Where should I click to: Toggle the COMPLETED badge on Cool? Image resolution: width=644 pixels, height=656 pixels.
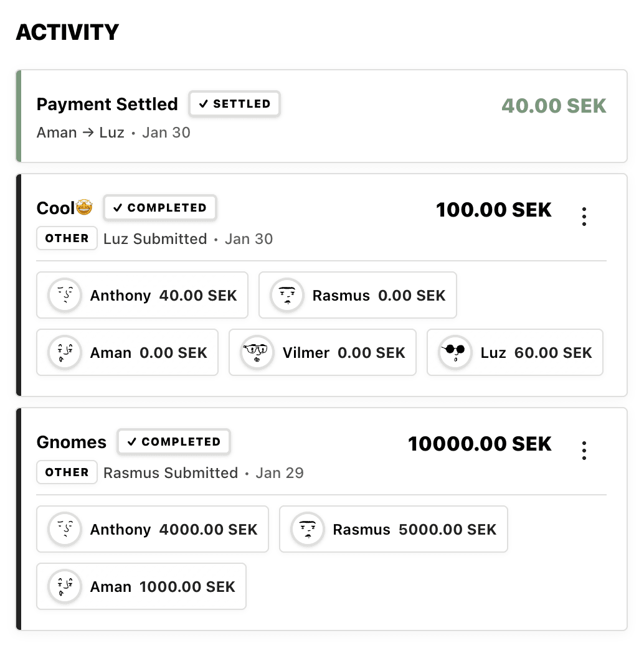[159, 207]
